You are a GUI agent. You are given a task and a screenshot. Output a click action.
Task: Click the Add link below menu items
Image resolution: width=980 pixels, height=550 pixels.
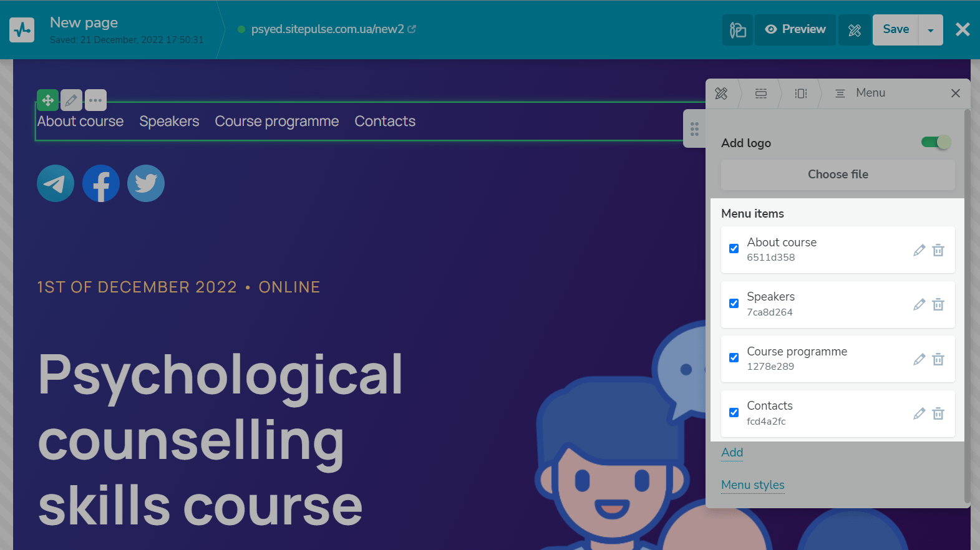[732, 452]
